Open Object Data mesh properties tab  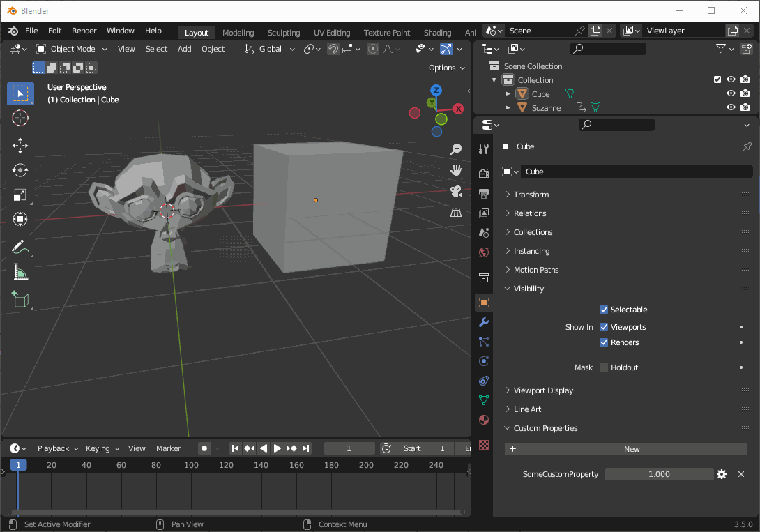[484, 400]
